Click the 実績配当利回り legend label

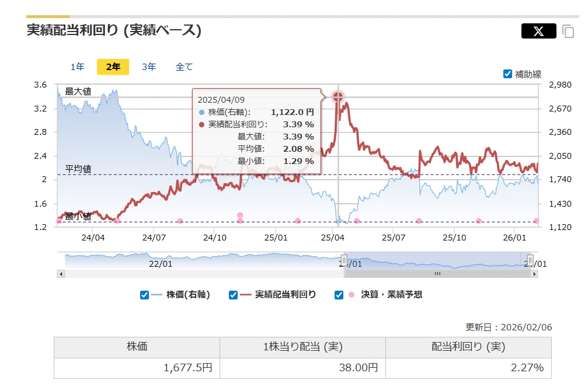[286, 295]
